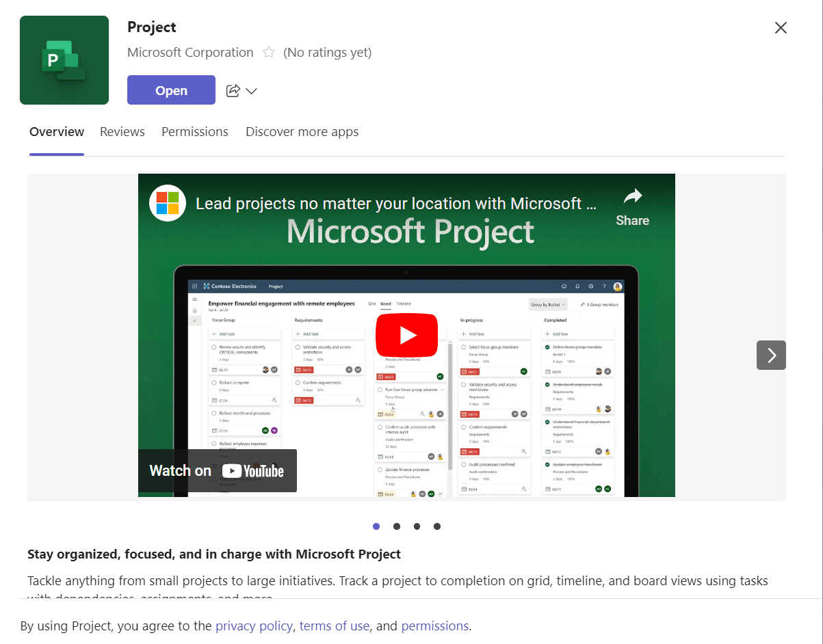The height and width of the screenshot is (644, 823).
Task: Go to Discover more apps tab
Action: click(302, 132)
